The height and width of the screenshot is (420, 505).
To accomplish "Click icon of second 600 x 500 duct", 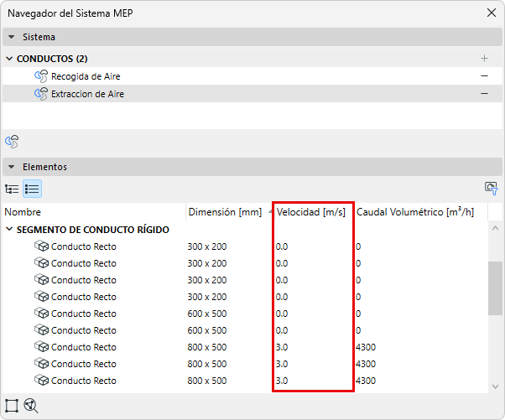I will 41,330.
